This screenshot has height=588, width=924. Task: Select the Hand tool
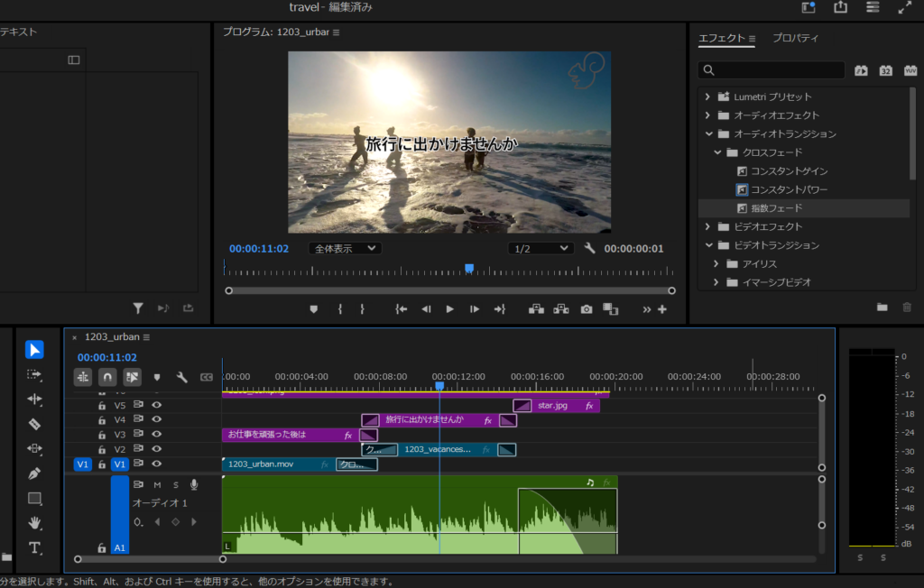click(x=34, y=523)
